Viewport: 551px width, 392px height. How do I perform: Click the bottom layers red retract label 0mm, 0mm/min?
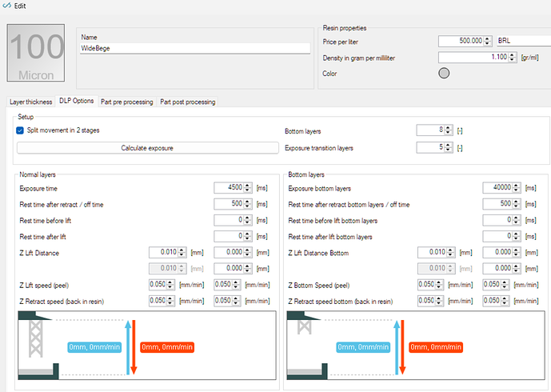[436, 347]
